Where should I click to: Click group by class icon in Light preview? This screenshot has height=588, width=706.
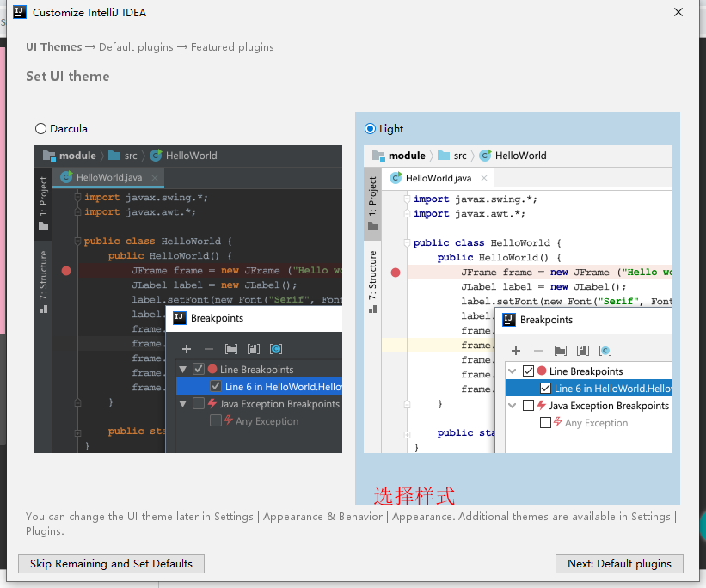point(605,351)
